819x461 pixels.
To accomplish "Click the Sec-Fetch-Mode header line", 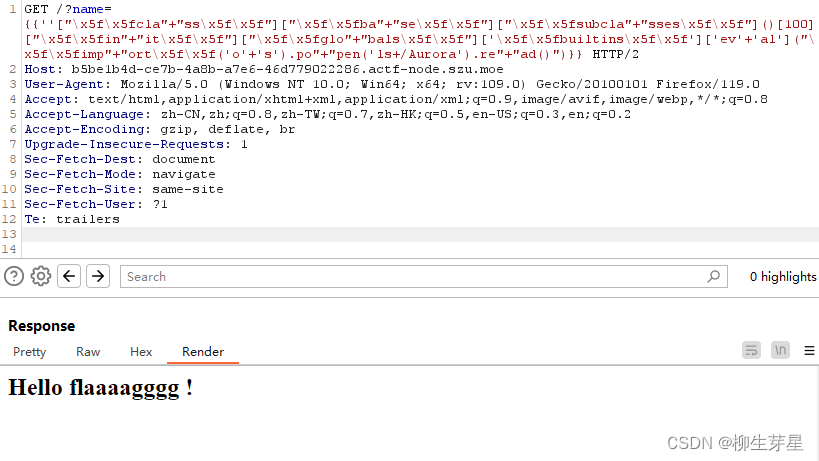I will [120, 174].
